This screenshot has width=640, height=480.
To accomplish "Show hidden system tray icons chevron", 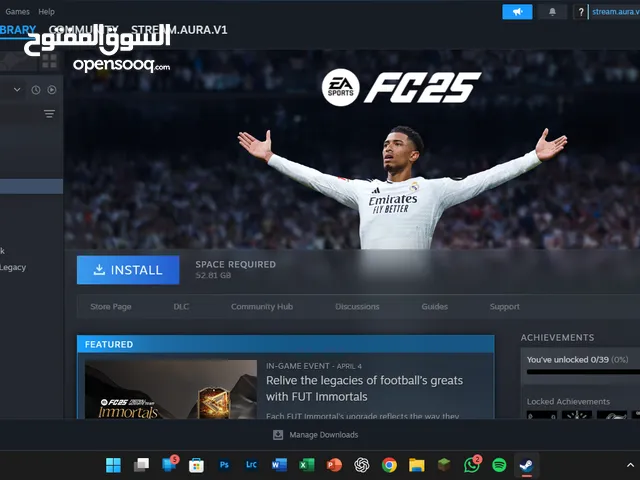I will tap(630, 465).
